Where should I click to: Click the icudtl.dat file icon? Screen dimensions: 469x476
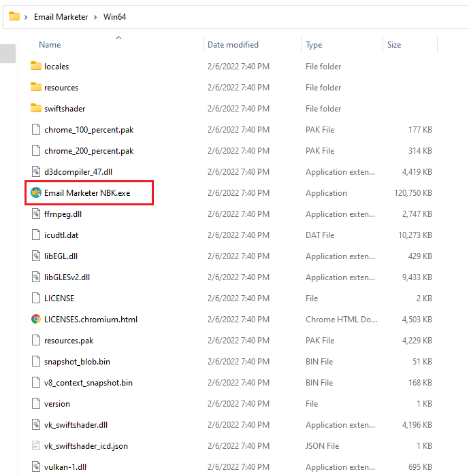(36, 235)
